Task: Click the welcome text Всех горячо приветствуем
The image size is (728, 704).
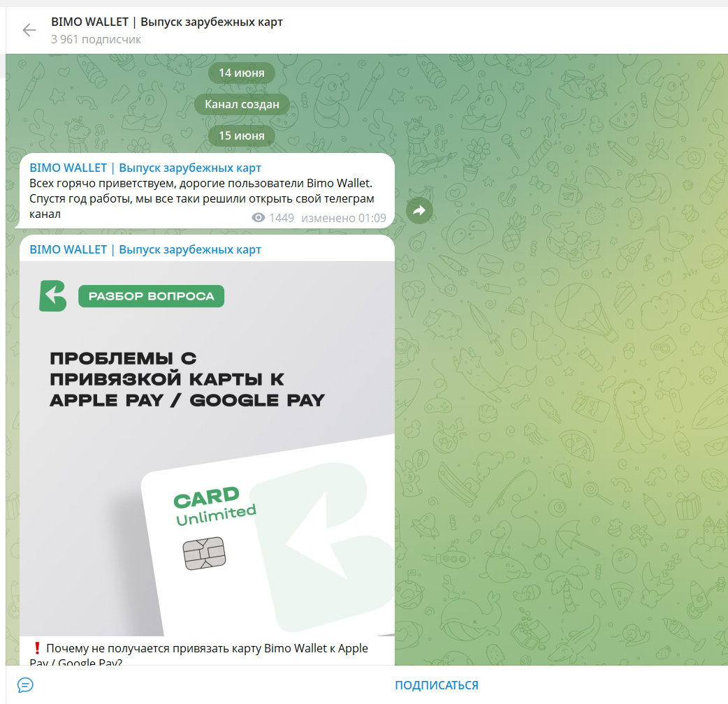Action: point(202,198)
